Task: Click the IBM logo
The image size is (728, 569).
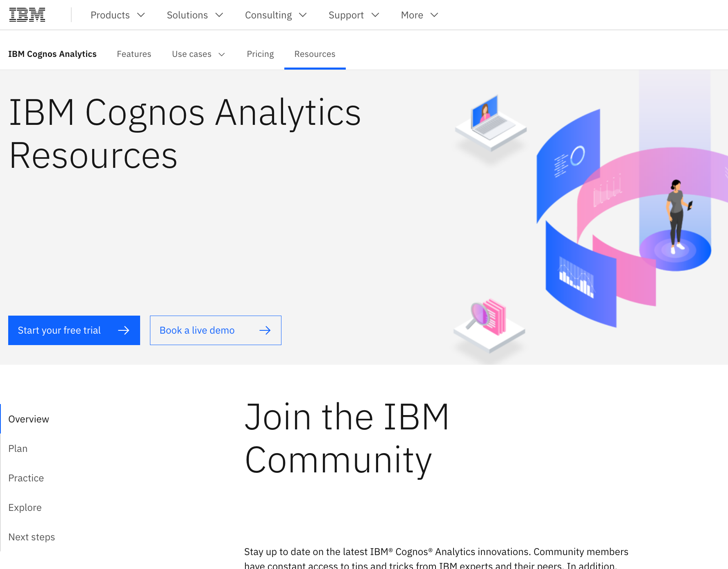Action: point(27,15)
